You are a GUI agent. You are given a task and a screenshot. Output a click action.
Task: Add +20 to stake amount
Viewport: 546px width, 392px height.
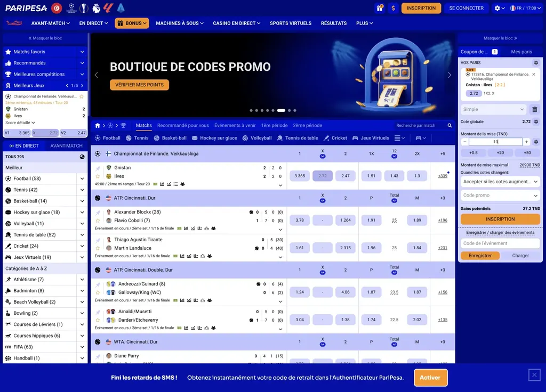tap(500, 153)
